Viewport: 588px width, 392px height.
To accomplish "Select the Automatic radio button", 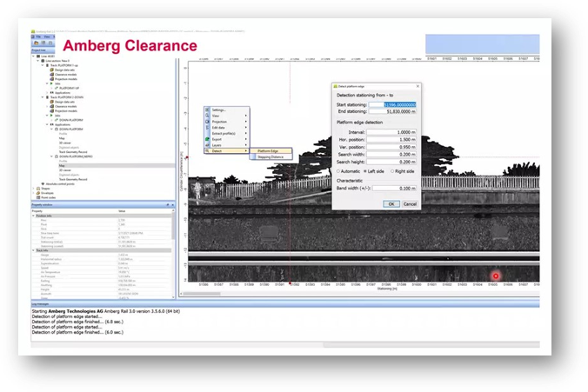I will [338, 171].
